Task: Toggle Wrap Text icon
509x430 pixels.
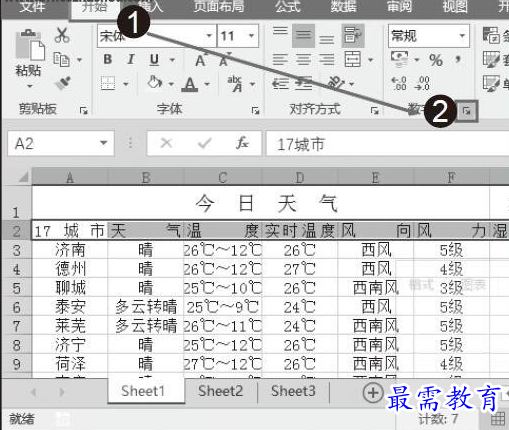Action: (352, 35)
